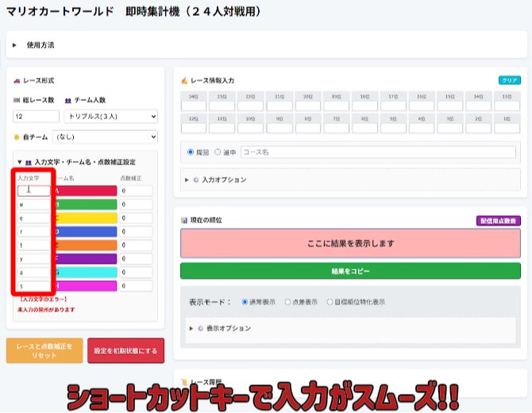Viewport: 532px width, 413px height.
Task: Click the 点数補正 field in the blue team row
Action: click(136, 231)
